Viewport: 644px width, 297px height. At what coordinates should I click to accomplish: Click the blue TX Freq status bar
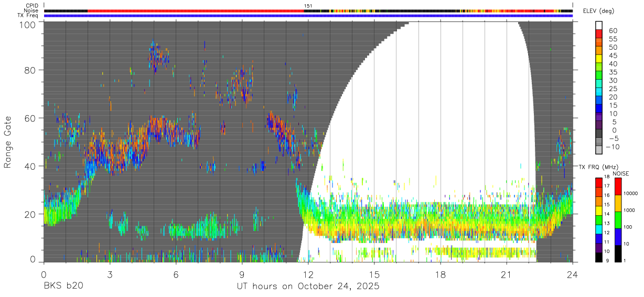[308, 16]
